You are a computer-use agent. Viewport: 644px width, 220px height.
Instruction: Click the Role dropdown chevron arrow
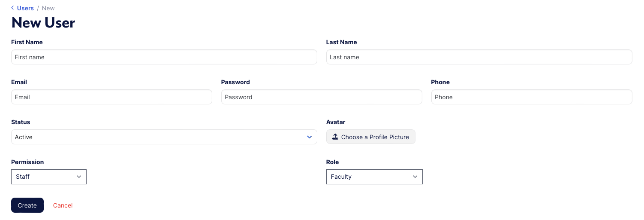(415, 177)
